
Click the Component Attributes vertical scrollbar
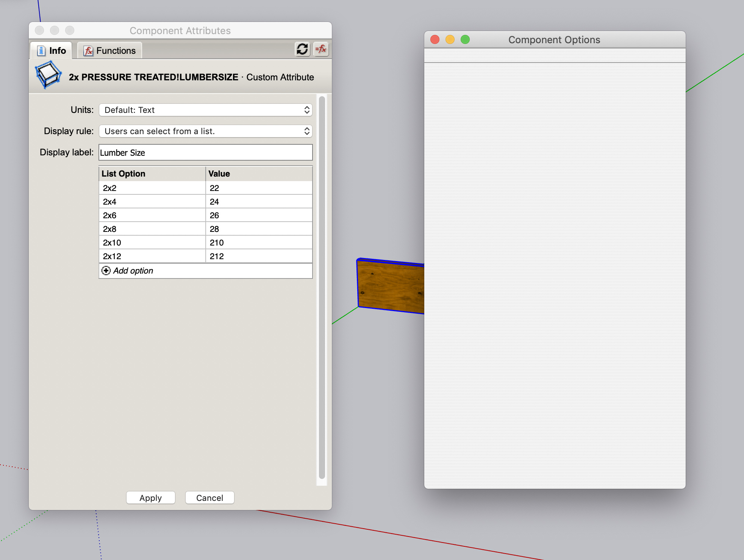[322, 288]
